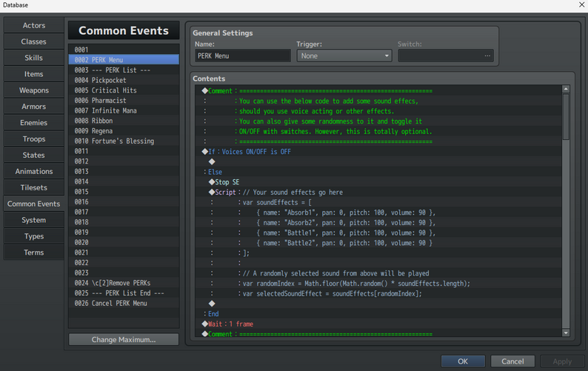Select the var selectedSoundEffect script line
588x371 pixels.
pyautogui.click(x=378, y=293)
